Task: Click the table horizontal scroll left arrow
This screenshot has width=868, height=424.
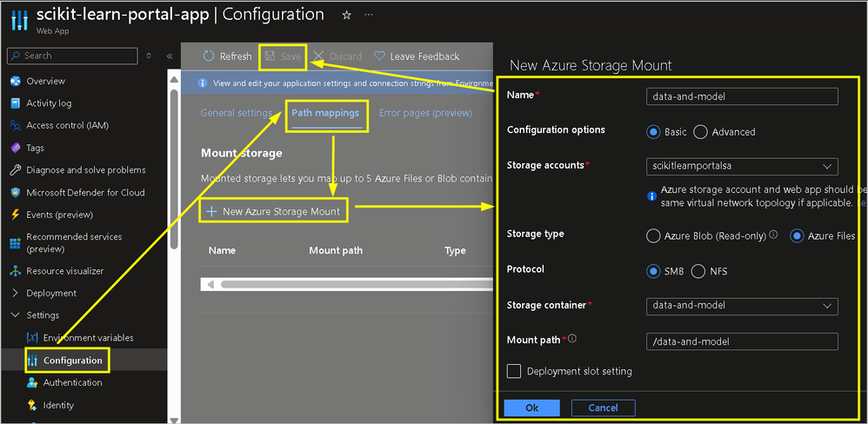Action: pyautogui.click(x=210, y=284)
